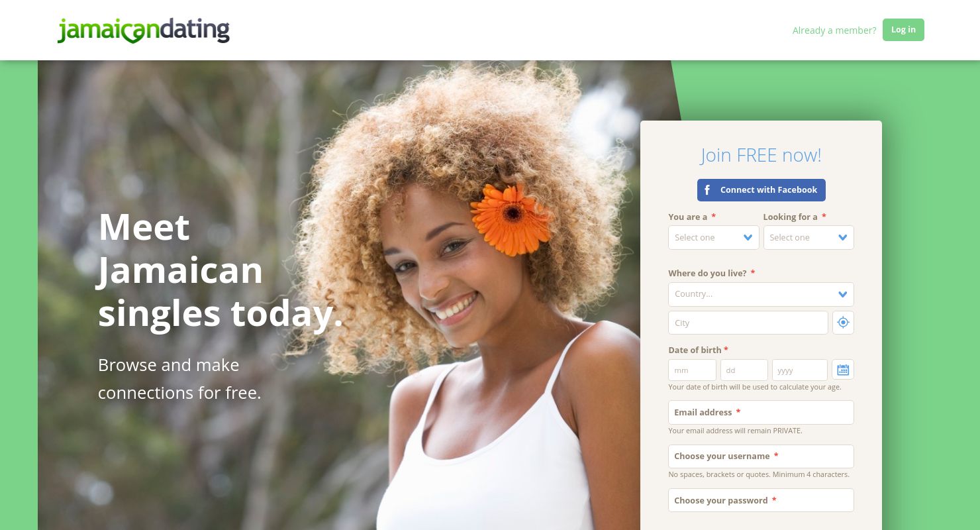
Task: Click the woman's hero photo
Action: pos(464,298)
